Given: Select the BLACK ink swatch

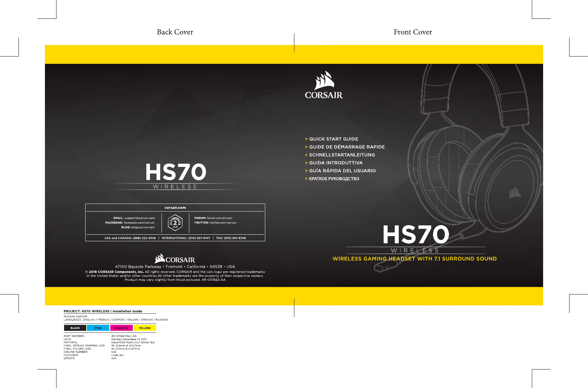Looking at the screenshot, I should [x=75, y=328].
